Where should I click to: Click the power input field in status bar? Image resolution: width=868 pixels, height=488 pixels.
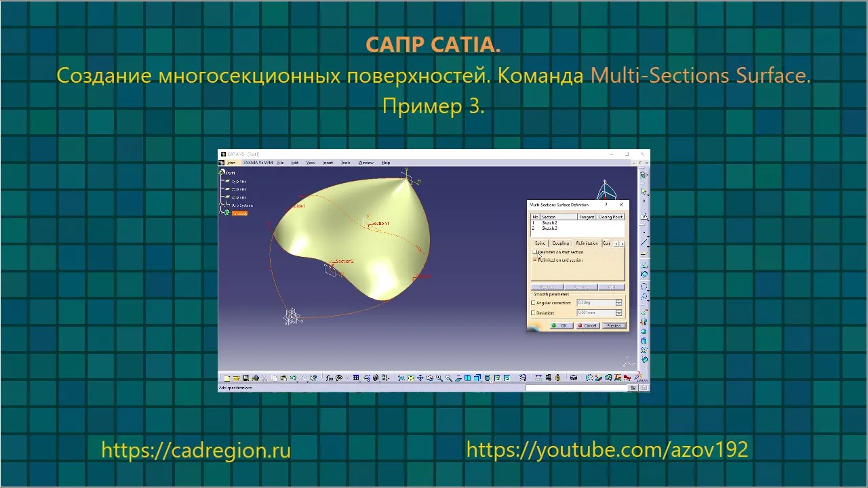576,388
